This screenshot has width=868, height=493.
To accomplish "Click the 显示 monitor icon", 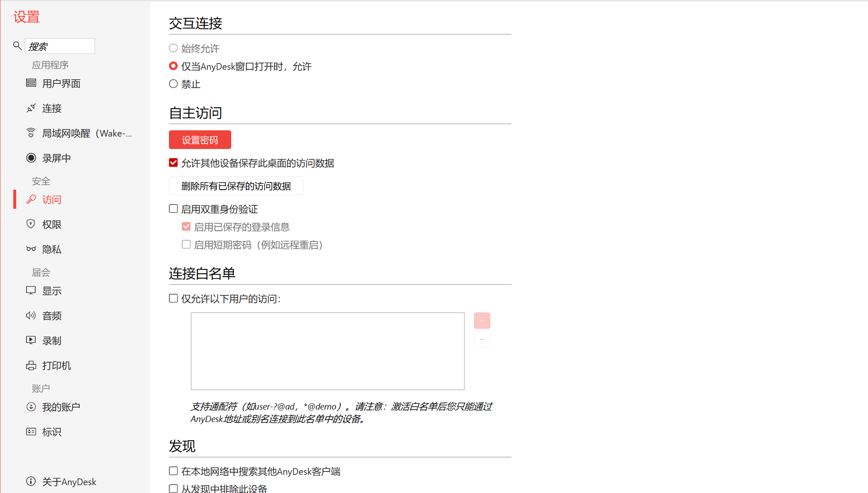I will point(31,290).
